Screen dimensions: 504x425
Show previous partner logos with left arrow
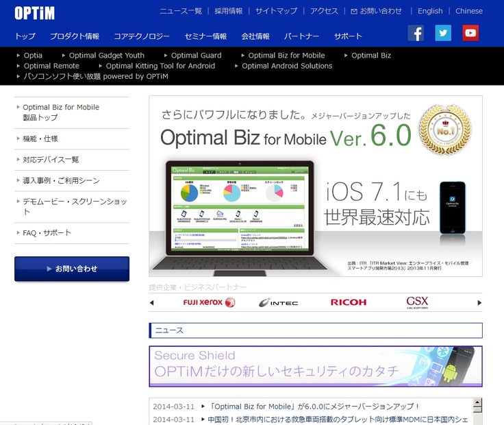coord(152,303)
